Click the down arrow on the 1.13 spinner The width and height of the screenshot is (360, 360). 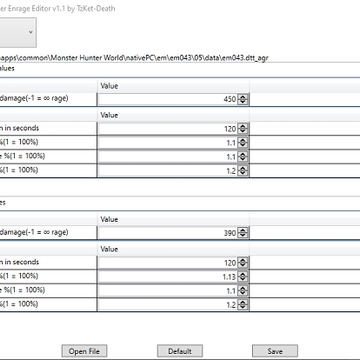pos(243,279)
